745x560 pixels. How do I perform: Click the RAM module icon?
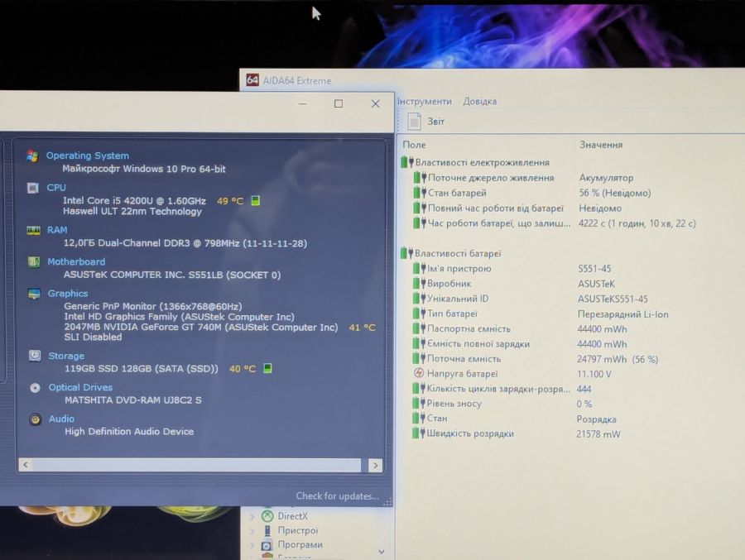tap(33, 231)
